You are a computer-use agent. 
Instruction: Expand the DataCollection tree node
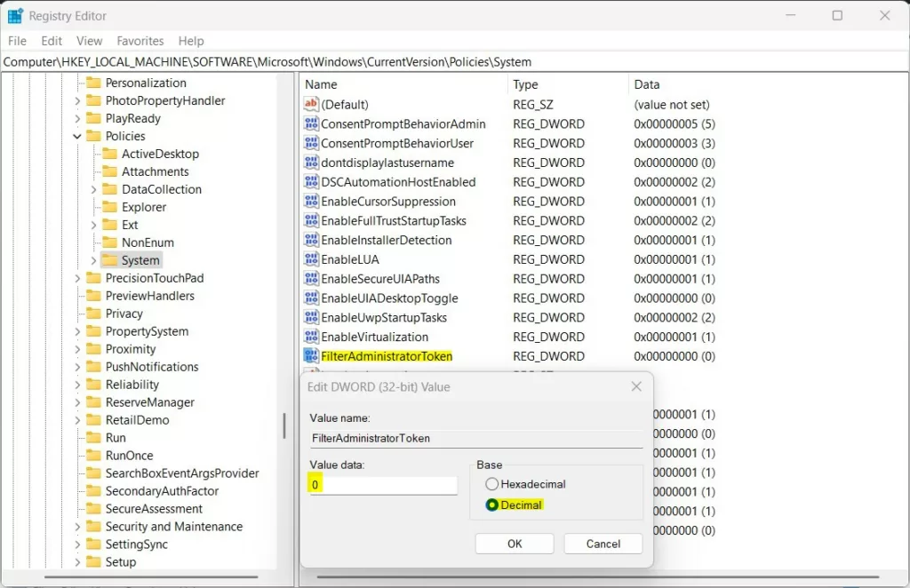(93, 189)
